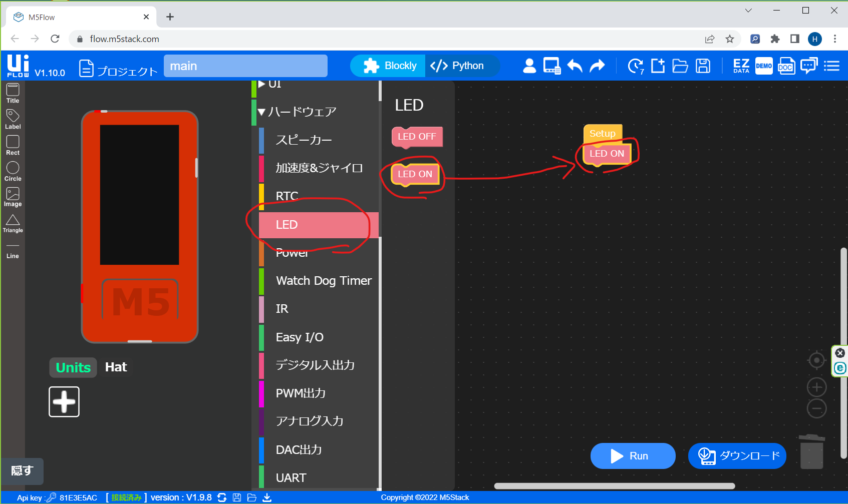Add a new unit with plus button
Image resolution: width=848 pixels, height=504 pixels.
tap(64, 401)
